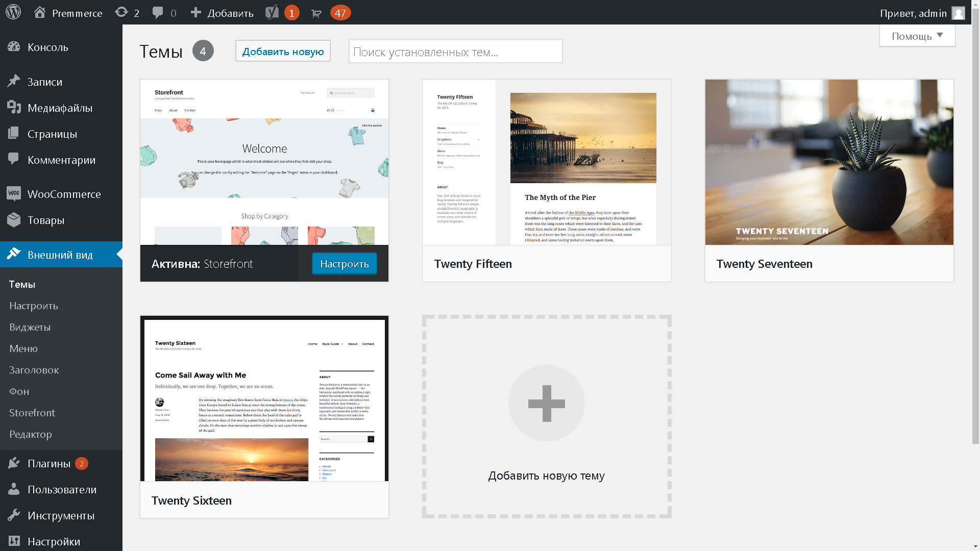
Task: Click the Twenty Sixteen theme name
Action: coord(191,500)
